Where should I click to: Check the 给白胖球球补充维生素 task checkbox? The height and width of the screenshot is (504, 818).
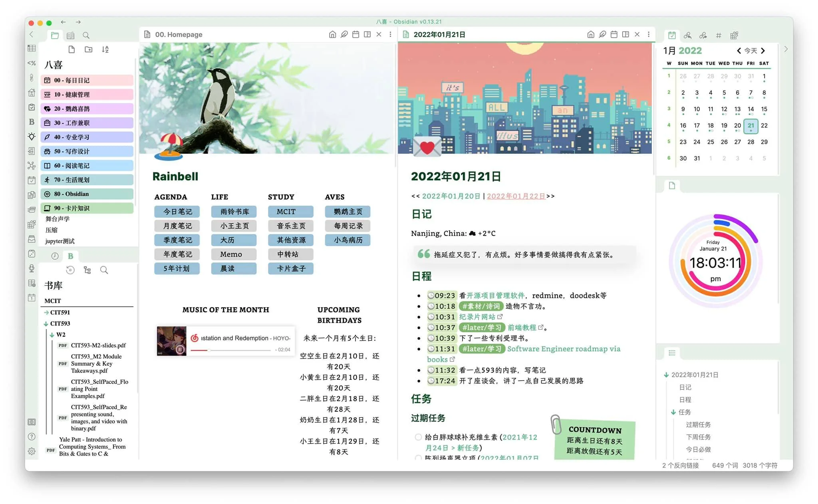point(418,437)
